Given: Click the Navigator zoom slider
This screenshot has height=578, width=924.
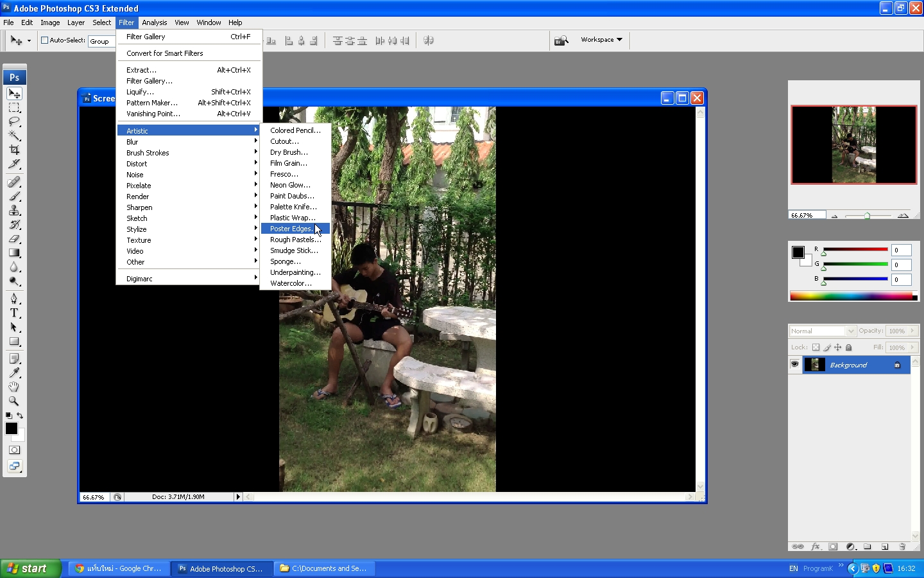Looking at the screenshot, I should [868, 216].
